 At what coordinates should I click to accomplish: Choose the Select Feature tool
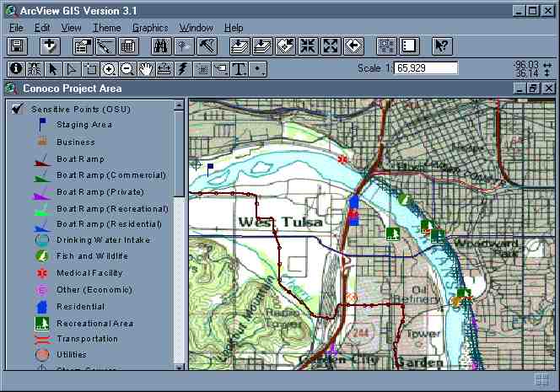91,69
